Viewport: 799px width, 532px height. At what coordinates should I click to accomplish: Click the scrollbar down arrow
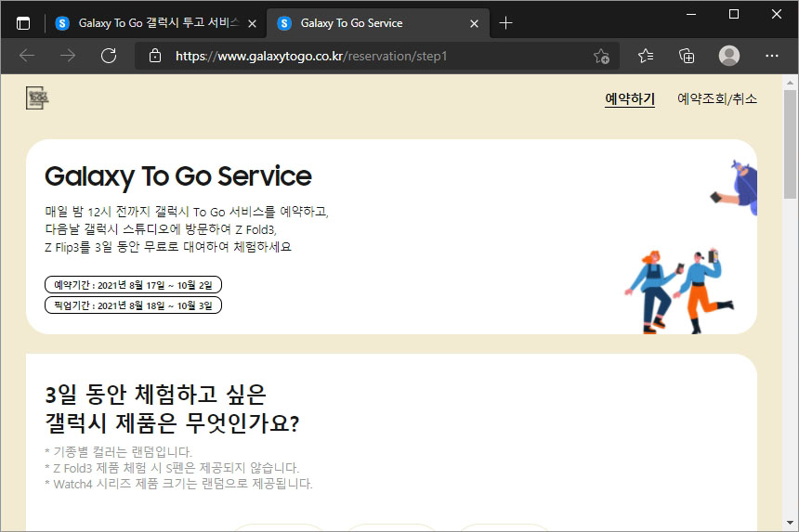pos(790,523)
